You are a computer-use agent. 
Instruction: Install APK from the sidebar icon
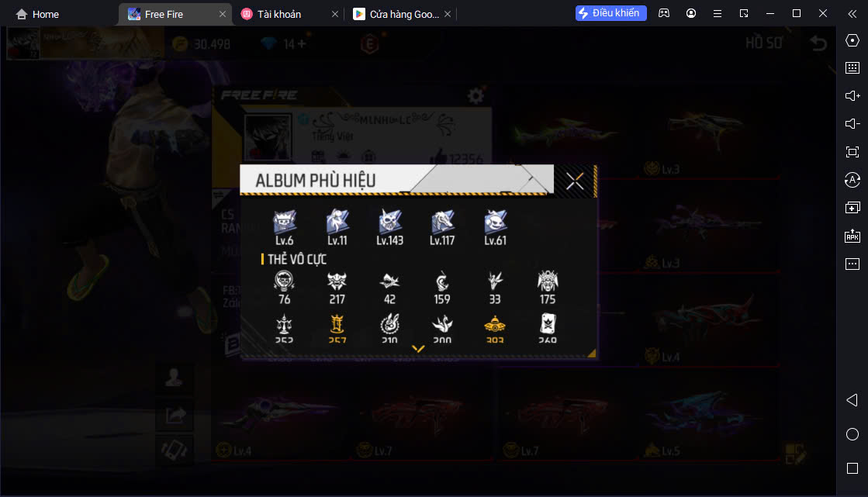click(852, 236)
